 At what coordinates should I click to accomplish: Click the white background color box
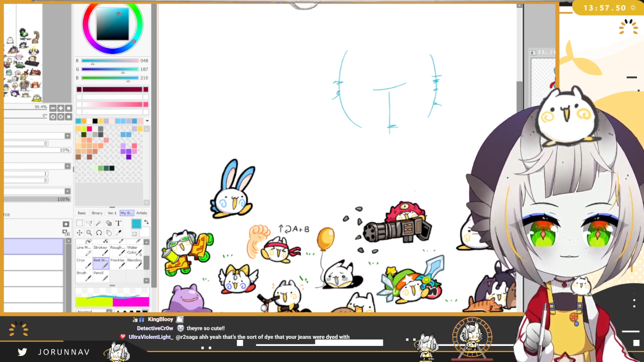click(x=145, y=232)
